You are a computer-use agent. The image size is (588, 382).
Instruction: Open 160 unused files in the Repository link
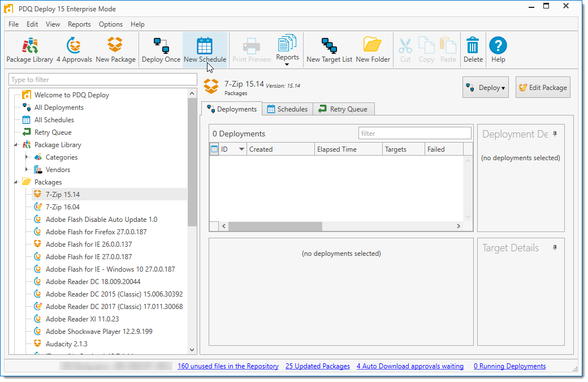pos(228,366)
